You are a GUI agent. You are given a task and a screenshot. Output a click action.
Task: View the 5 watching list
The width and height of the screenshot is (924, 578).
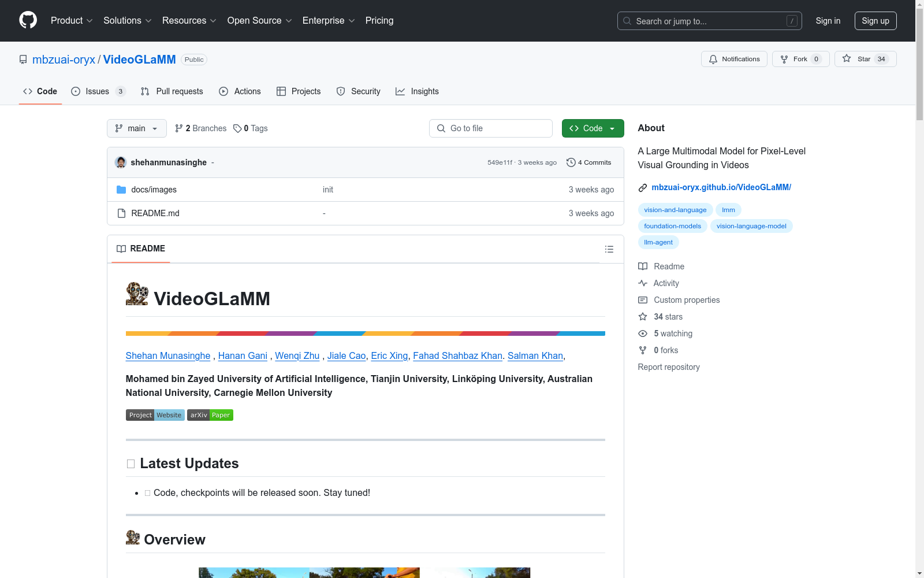(665, 334)
